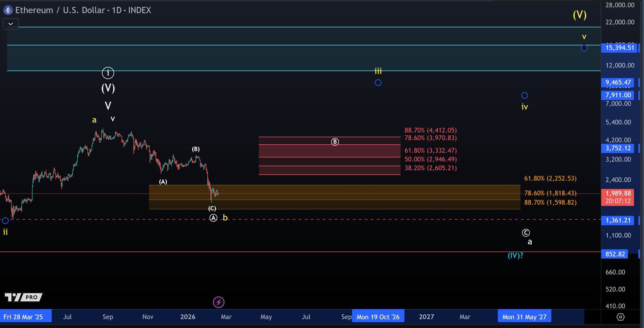Image resolution: width=644 pixels, height=328 pixels.
Task: Click the blue circle marker above iv
Action: pyautogui.click(x=524, y=95)
